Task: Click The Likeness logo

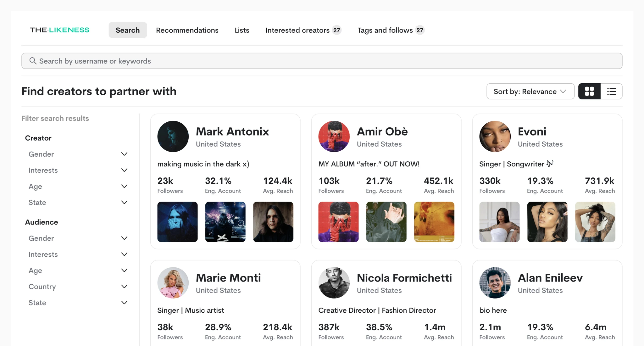Action: 60,30
